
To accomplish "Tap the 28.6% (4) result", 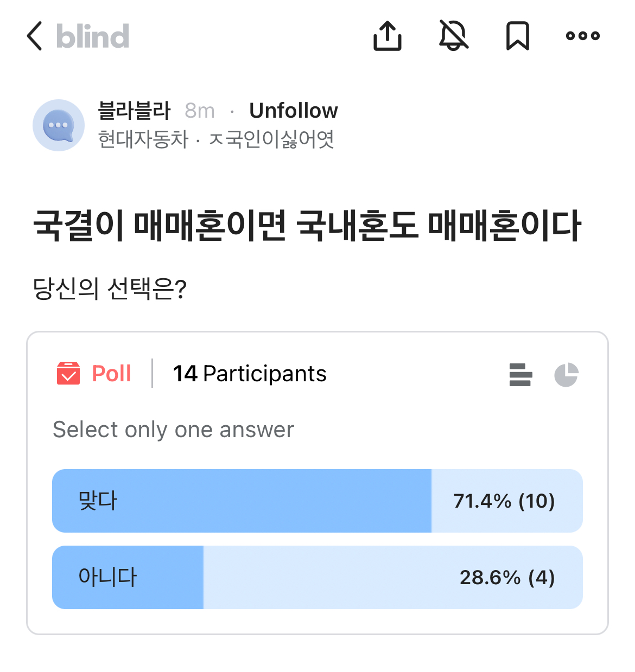I will pyautogui.click(x=507, y=577).
